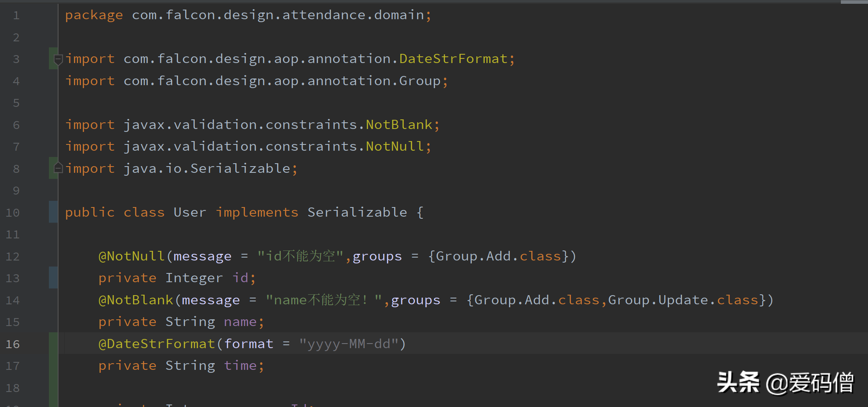Viewport: 868px width, 407px height.
Task: Click line number 16 in the gutter
Action: pyautogui.click(x=13, y=344)
